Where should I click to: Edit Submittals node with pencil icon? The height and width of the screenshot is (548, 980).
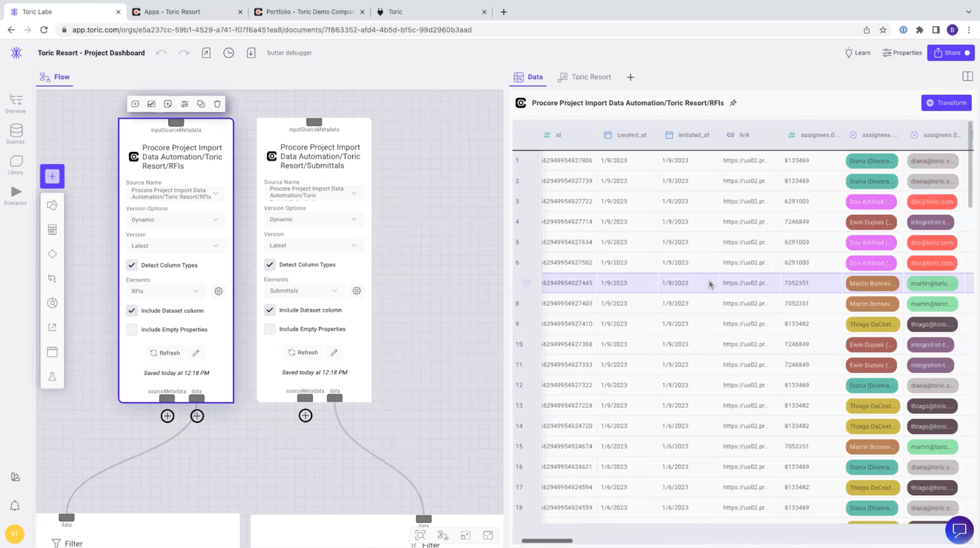(334, 353)
